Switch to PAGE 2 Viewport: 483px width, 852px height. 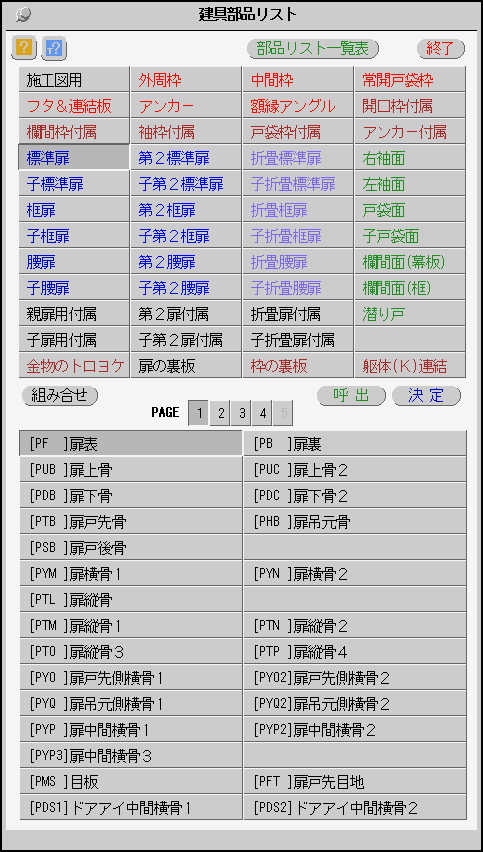pyautogui.click(x=221, y=414)
